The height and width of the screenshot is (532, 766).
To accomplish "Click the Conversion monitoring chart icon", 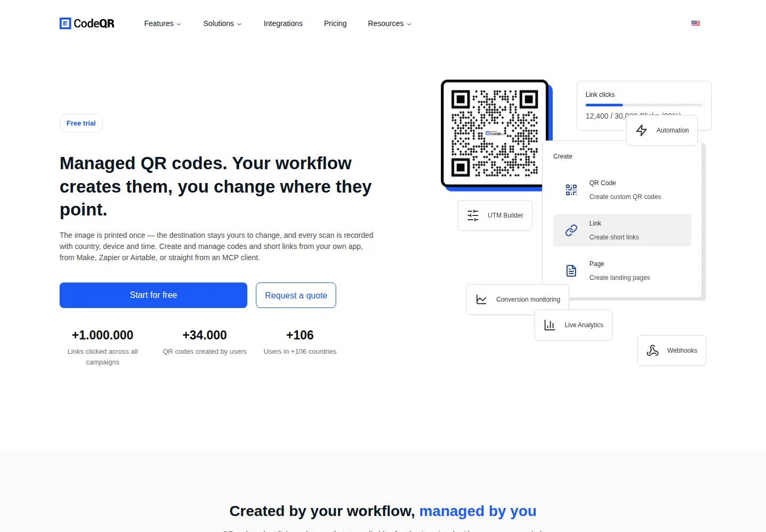I will pos(481,300).
